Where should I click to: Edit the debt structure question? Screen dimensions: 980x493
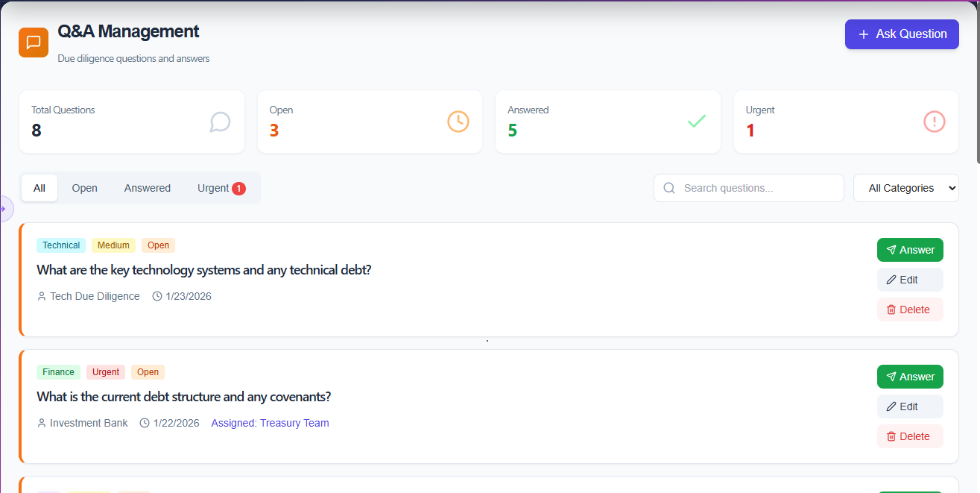coord(909,406)
